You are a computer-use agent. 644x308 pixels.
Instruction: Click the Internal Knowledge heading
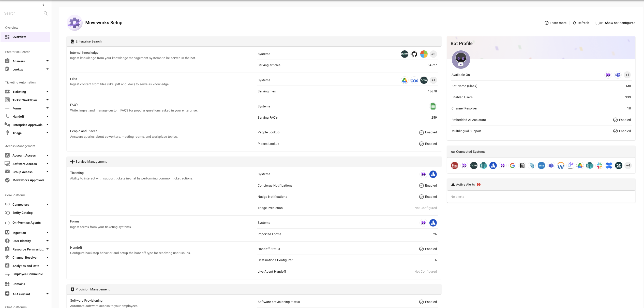coord(84,53)
